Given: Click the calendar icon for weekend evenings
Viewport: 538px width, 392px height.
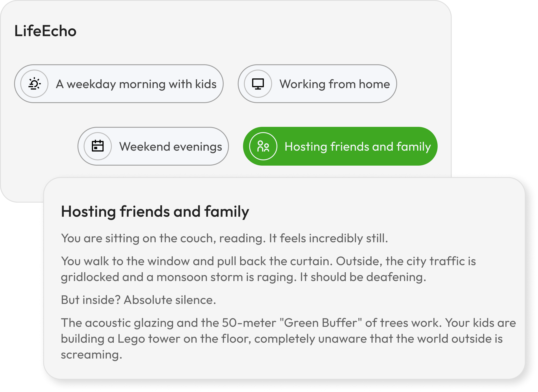Looking at the screenshot, I should (x=98, y=146).
